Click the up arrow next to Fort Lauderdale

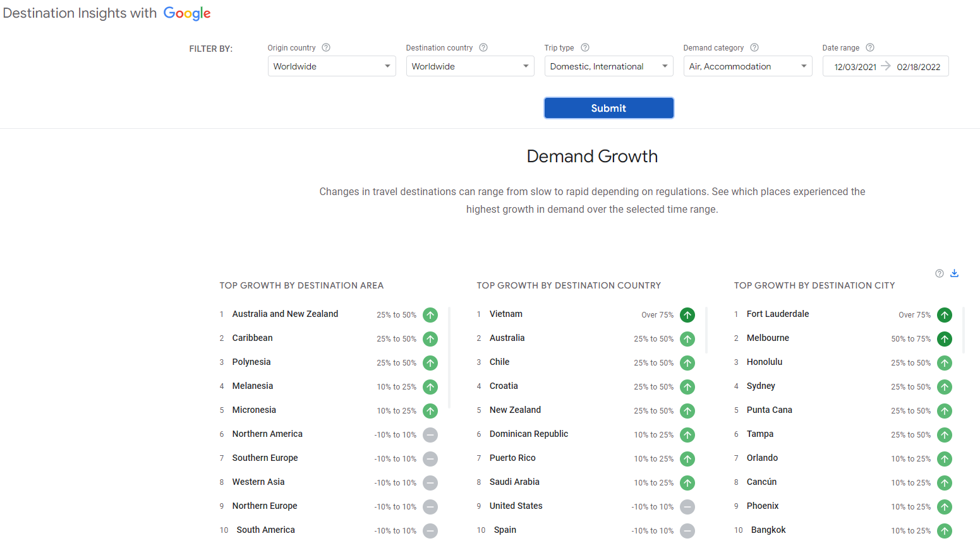945,314
